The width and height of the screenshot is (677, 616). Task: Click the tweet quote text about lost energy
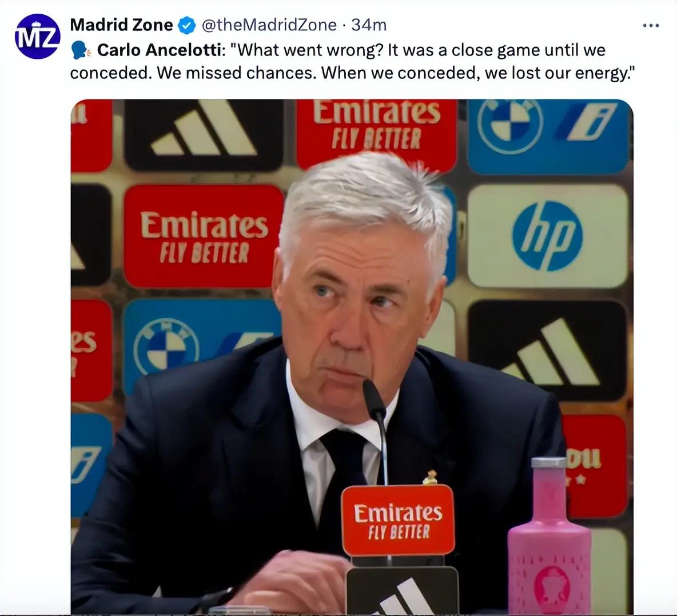(x=352, y=61)
